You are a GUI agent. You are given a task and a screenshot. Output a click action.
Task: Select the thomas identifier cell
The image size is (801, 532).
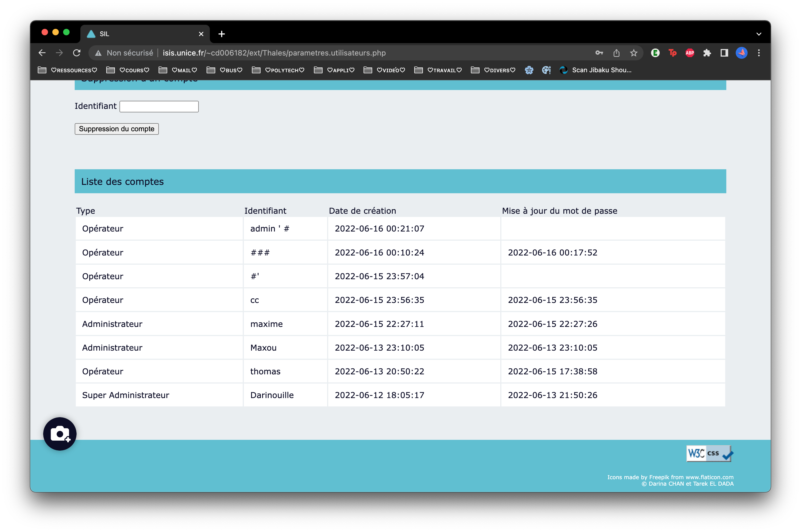click(x=286, y=372)
